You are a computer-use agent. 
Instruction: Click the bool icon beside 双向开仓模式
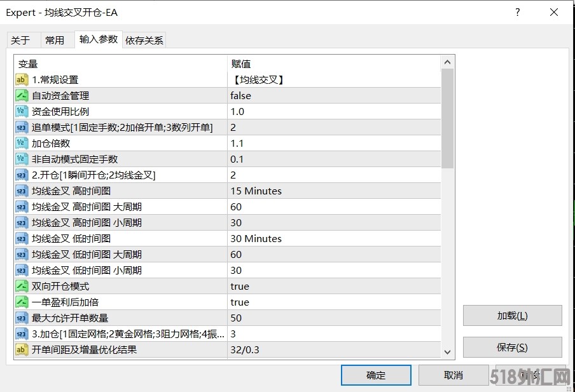tap(22, 286)
